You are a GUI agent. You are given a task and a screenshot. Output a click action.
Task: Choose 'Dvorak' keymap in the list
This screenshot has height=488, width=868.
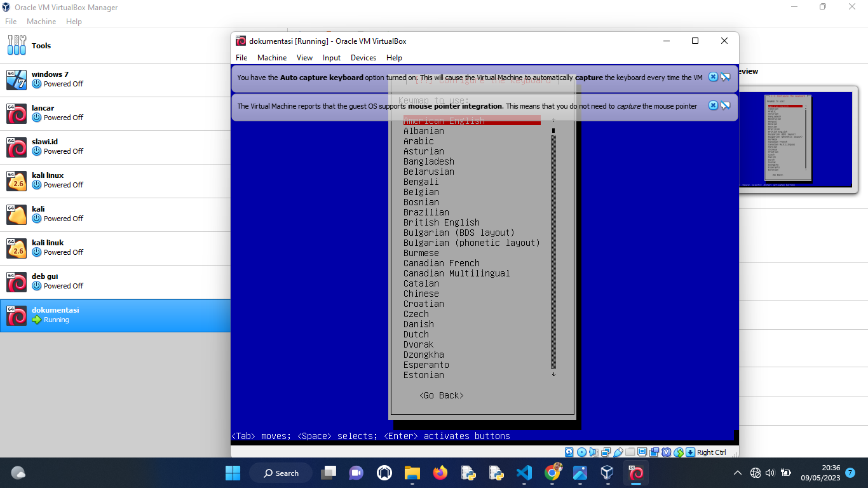(x=419, y=344)
